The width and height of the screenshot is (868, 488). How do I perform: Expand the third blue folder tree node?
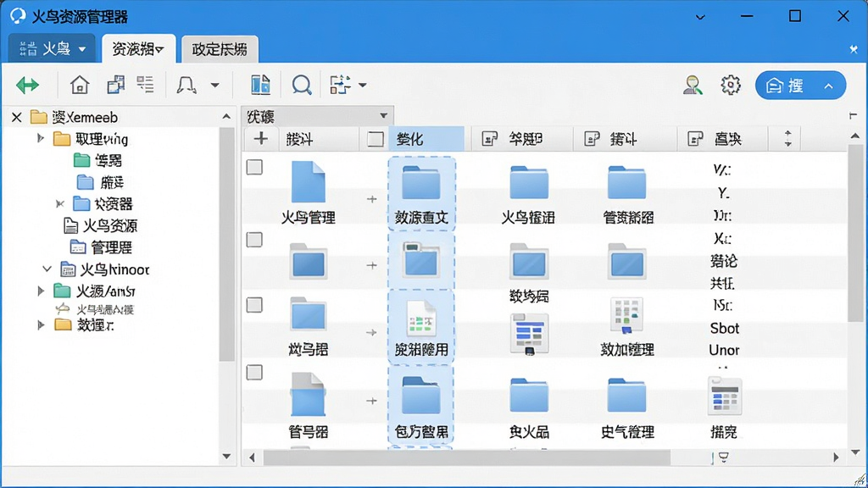tap(60, 203)
